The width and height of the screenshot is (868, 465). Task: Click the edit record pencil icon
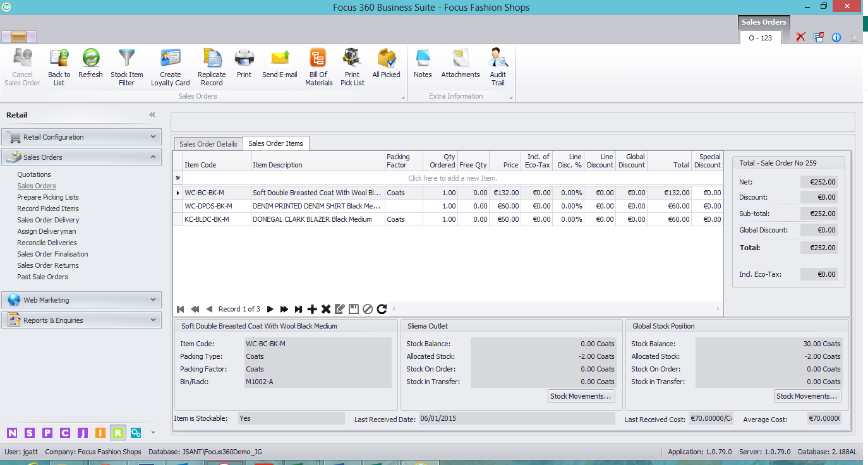pyautogui.click(x=340, y=309)
